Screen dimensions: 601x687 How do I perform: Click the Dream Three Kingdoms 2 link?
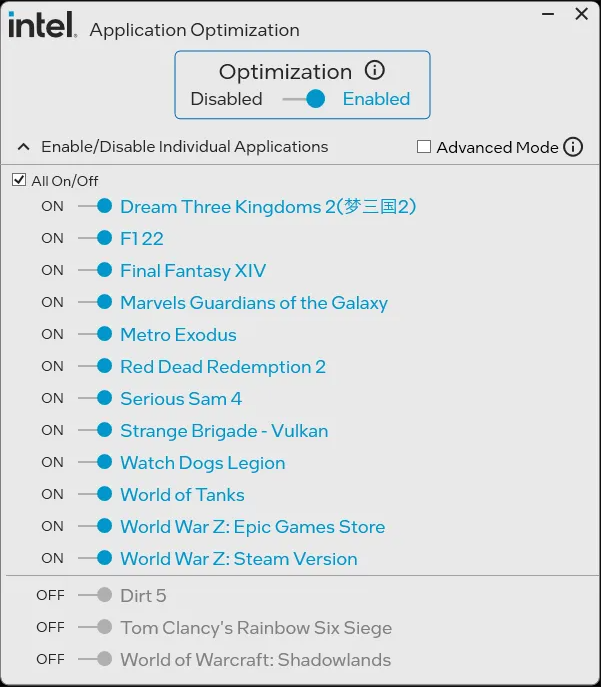[267, 207]
